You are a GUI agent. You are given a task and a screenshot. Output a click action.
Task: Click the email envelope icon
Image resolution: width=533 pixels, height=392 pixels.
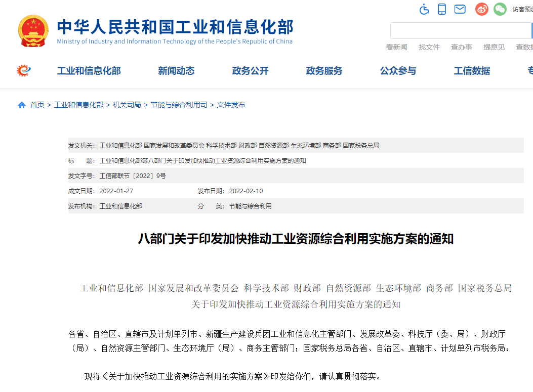pos(460,9)
